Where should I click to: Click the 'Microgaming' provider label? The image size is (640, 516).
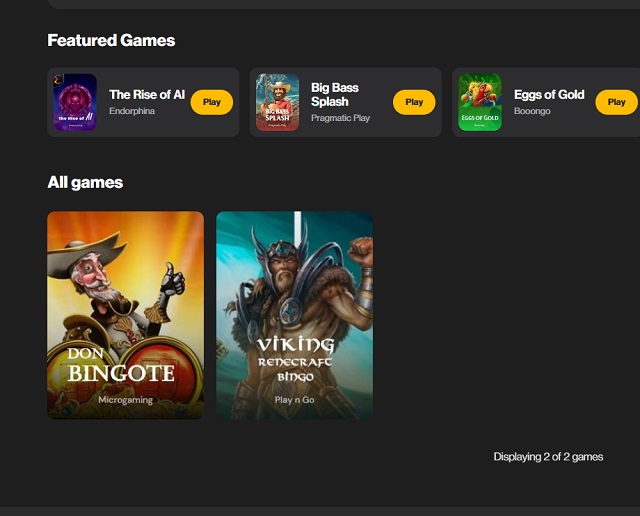coord(126,400)
